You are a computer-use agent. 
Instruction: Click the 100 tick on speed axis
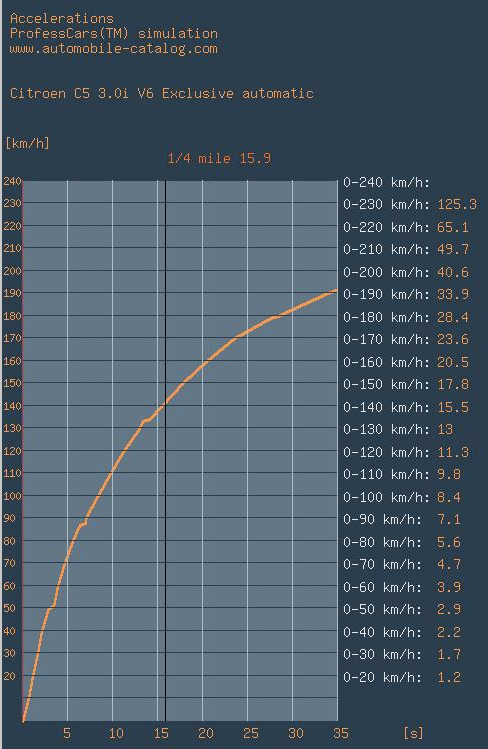point(12,496)
